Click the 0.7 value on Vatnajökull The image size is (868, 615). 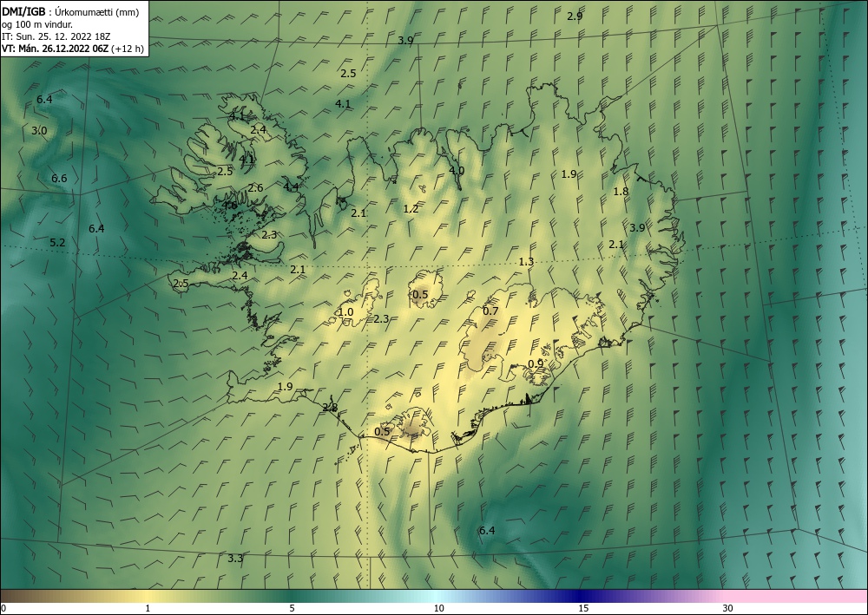pos(490,311)
